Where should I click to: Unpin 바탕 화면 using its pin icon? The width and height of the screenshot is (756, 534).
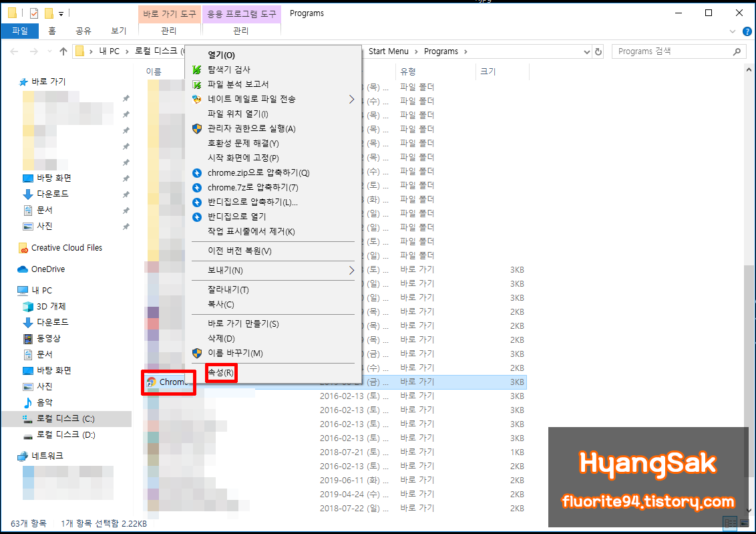coord(126,178)
